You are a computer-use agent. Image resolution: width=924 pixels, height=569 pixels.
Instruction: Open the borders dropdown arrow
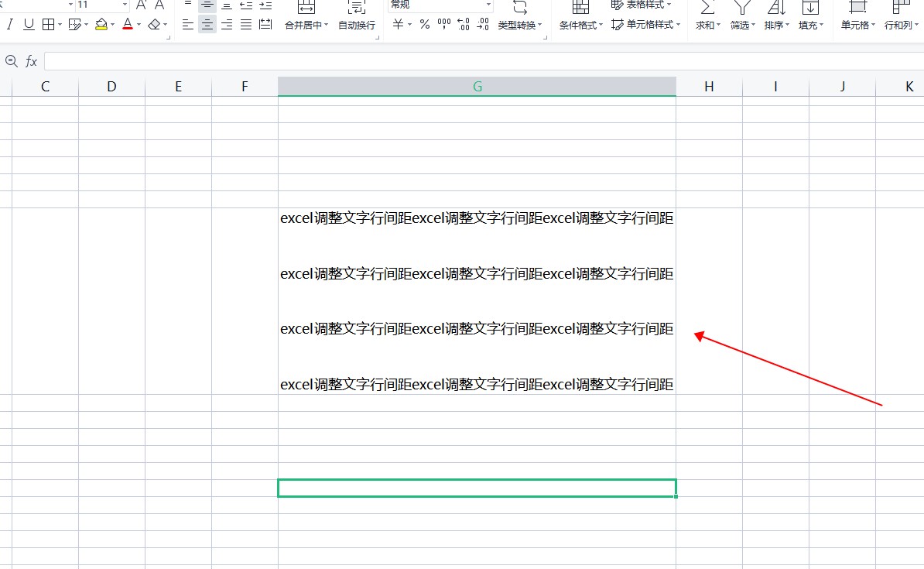60,25
